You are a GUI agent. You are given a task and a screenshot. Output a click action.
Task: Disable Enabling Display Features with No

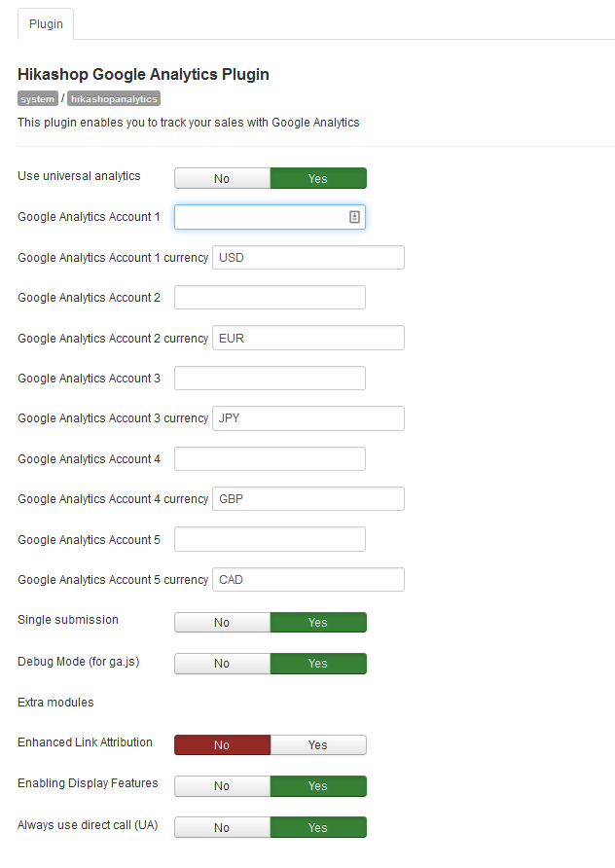tap(222, 786)
